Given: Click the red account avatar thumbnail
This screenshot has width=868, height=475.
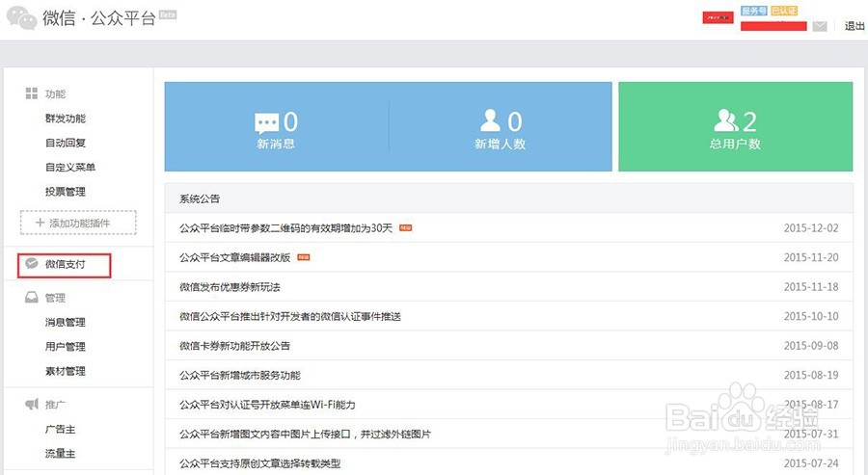Looking at the screenshot, I should [x=718, y=17].
